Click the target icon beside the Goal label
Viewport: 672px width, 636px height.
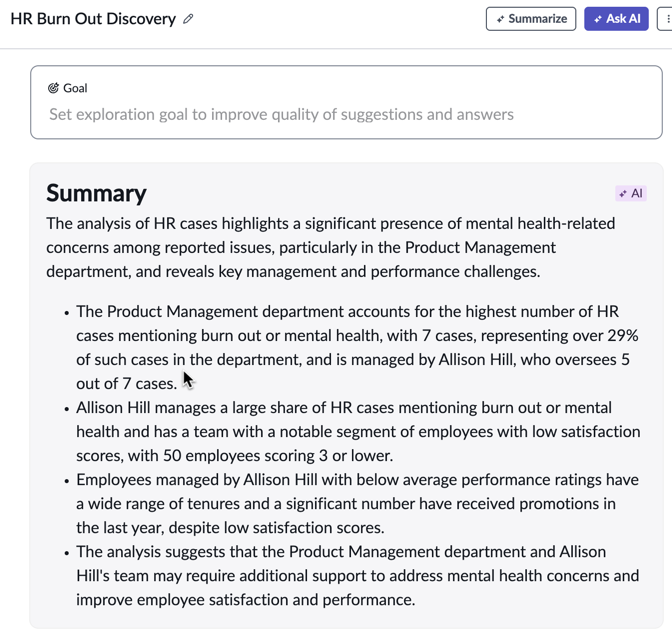[x=53, y=88]
